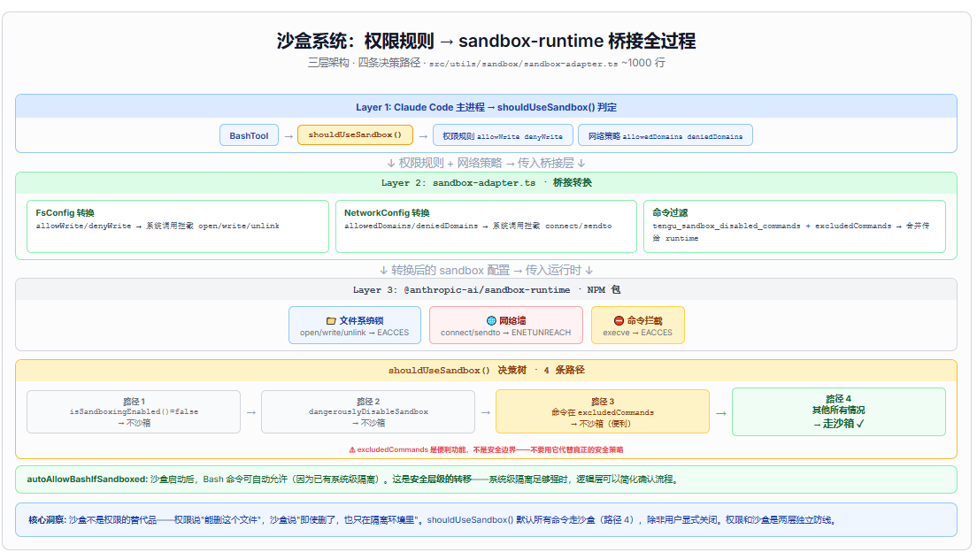Click the text connect/sendto → ENETUNREACH
Screen dimensions: 977x560
pos(506,333)
